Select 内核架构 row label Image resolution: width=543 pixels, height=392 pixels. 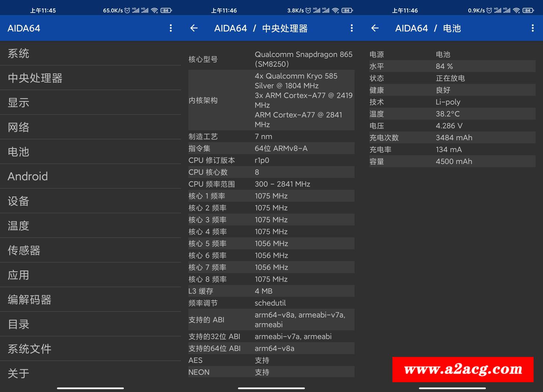(x=203, y=100)
